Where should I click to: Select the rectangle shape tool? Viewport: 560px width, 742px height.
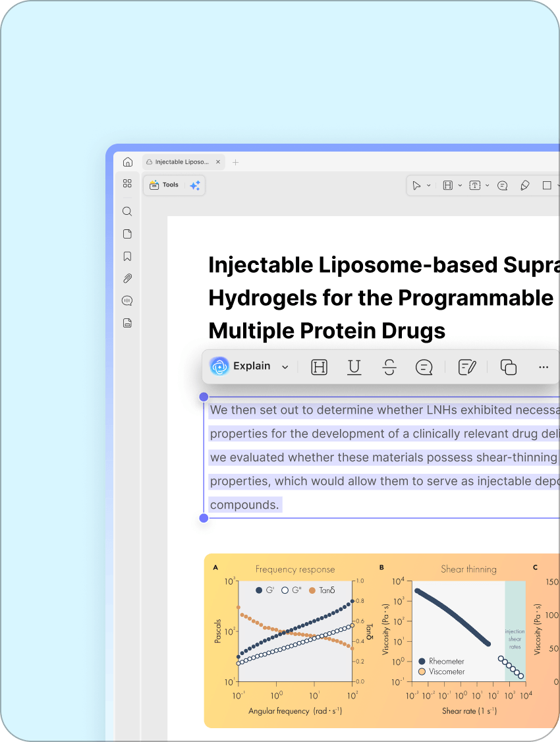547,186
